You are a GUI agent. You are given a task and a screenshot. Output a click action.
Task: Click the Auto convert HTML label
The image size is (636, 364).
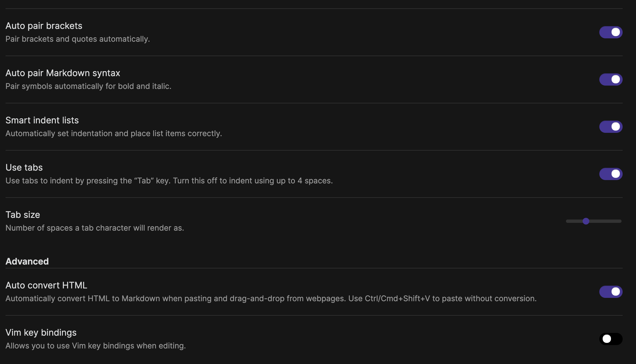[x=46, y=285]
